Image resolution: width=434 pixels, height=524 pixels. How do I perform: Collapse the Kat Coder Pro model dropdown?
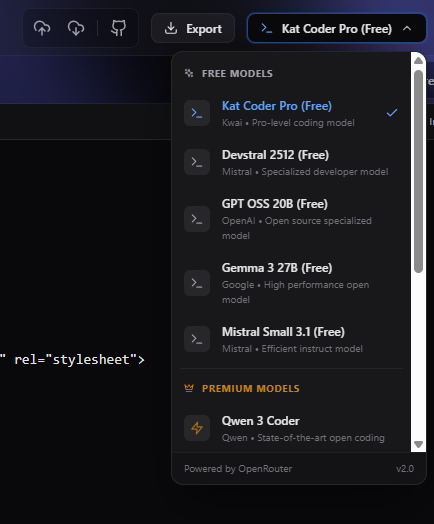click(x=336, y=28)
